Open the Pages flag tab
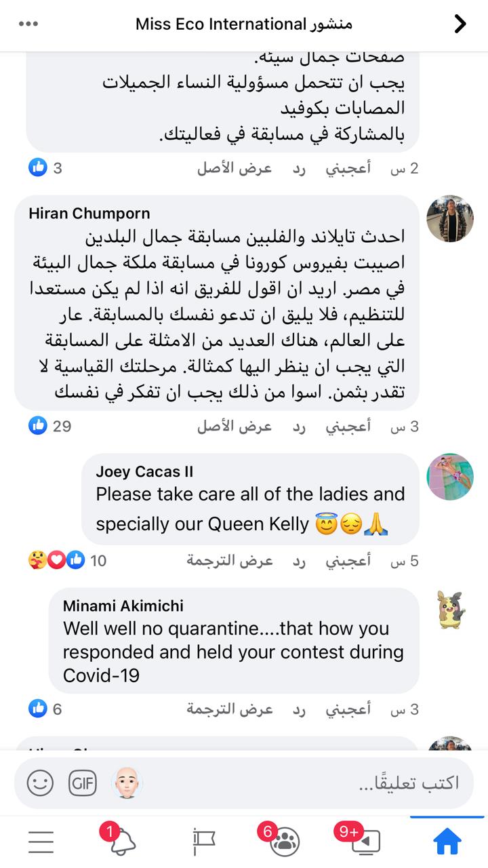The width and height of the screenshot is (488, 868). (x=203, y=842)
